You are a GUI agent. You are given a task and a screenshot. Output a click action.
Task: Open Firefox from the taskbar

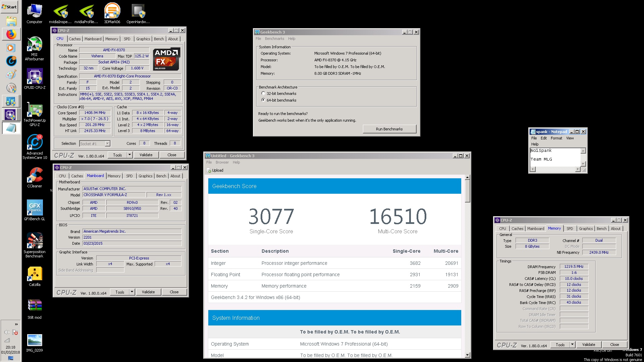coord(11,34)
